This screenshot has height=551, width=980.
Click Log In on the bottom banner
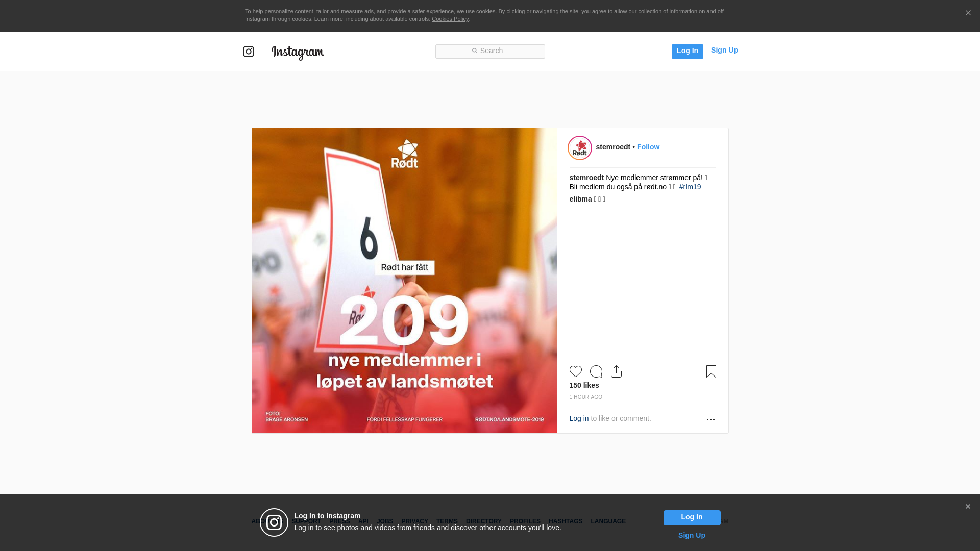click(x=692, y=517)
